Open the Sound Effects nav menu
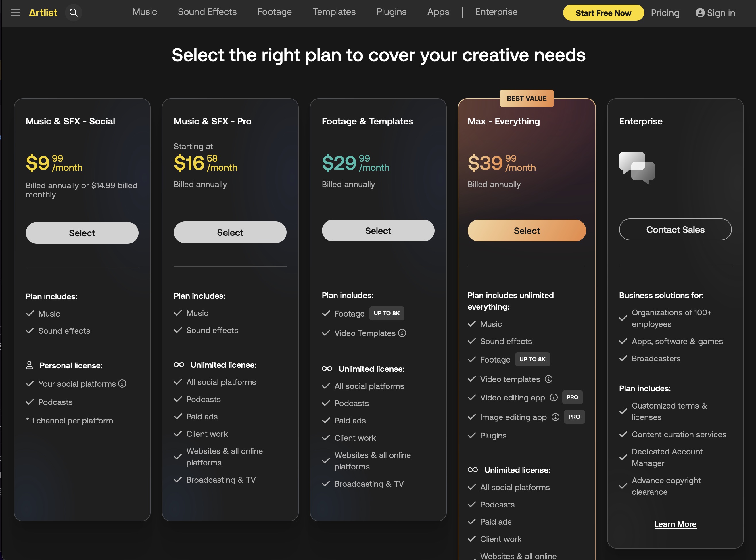Image resolution: width=756 pixels, height=560 pixels. coord(207,12)
